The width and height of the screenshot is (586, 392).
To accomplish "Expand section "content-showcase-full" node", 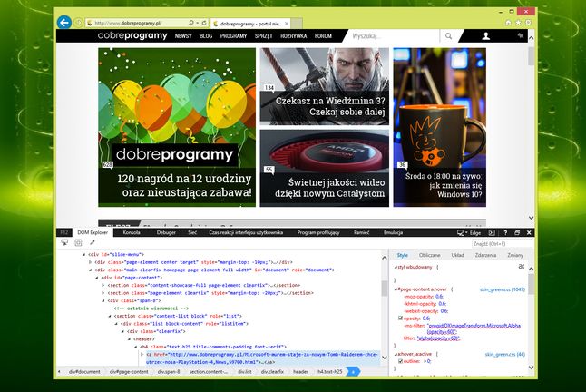I will [103, 285].
